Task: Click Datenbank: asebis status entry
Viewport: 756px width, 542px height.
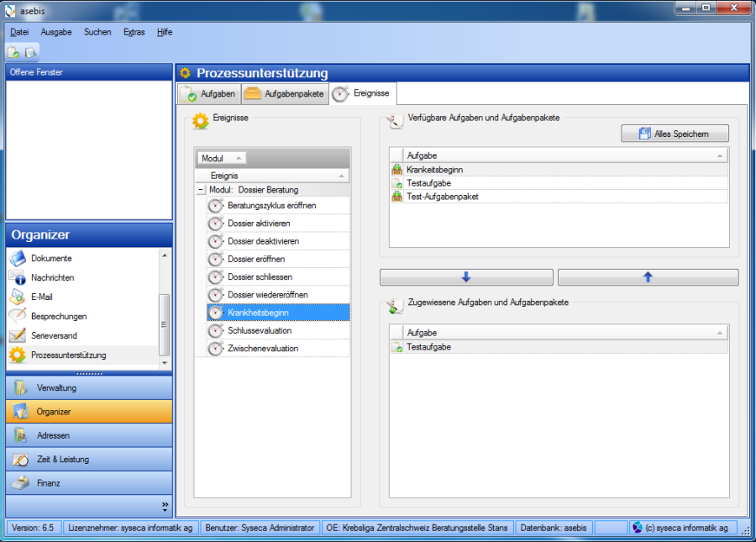Action: pos(554,528)
